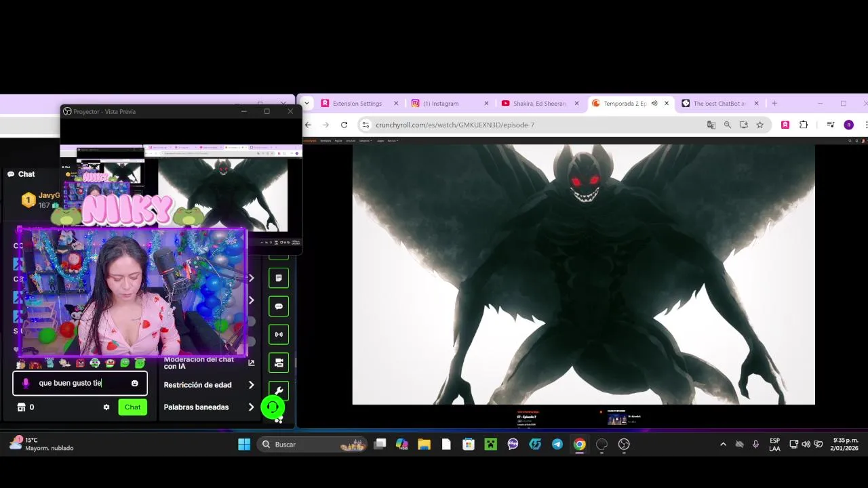
Task: Show hidden system tray icons
Action: click(x=723, y=445)
